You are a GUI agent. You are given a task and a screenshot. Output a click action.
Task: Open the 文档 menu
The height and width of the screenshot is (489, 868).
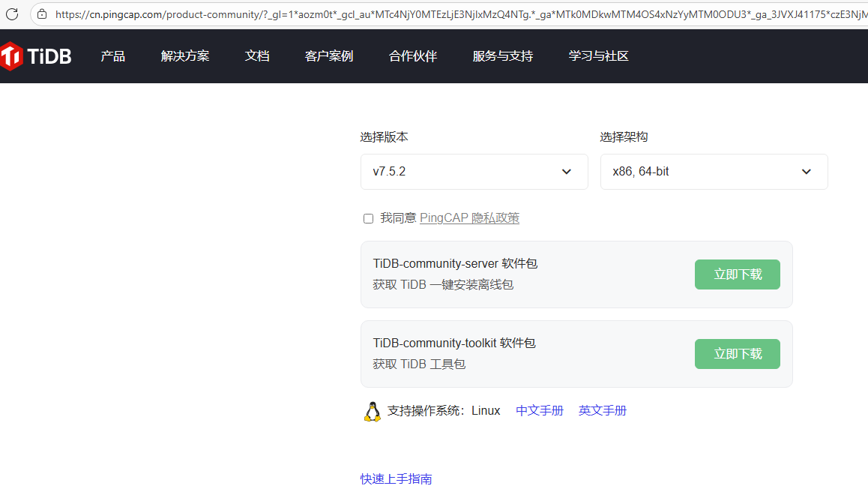coord(257,56)
